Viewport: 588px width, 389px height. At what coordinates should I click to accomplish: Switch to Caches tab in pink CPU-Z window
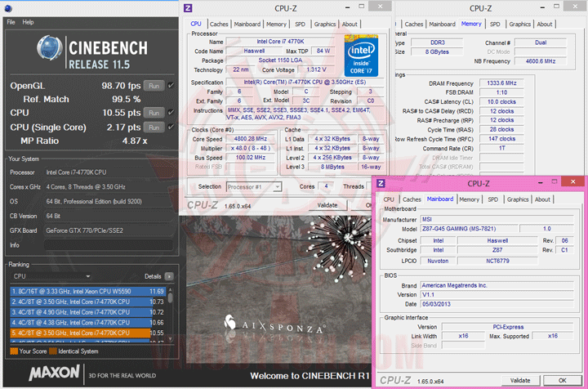click(412, 199)
